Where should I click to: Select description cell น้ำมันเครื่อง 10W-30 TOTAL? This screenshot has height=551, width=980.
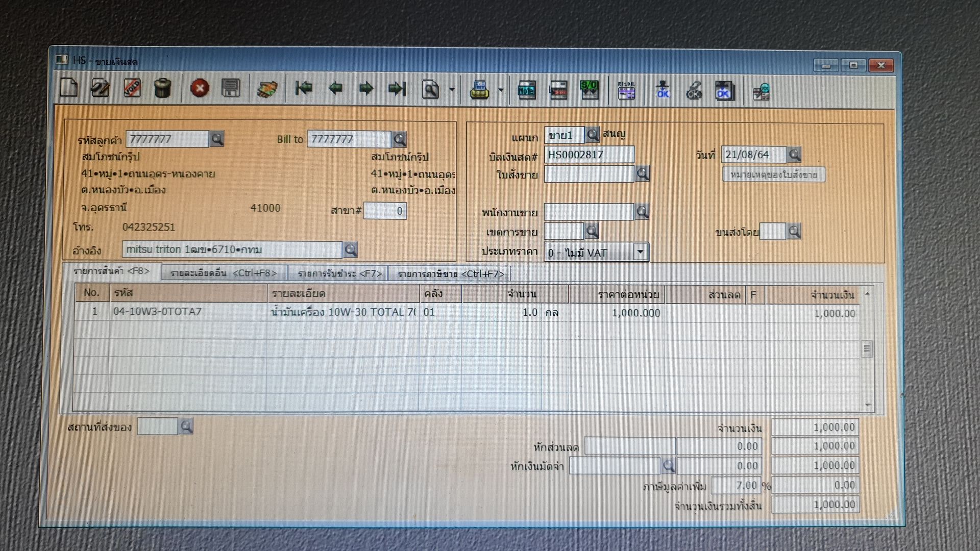click(343, 312)
